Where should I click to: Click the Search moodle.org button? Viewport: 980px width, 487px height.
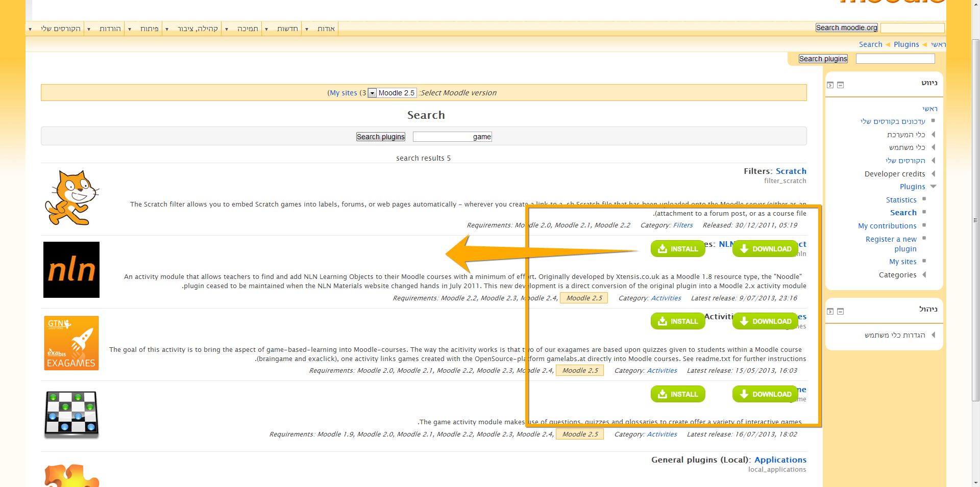846,28
